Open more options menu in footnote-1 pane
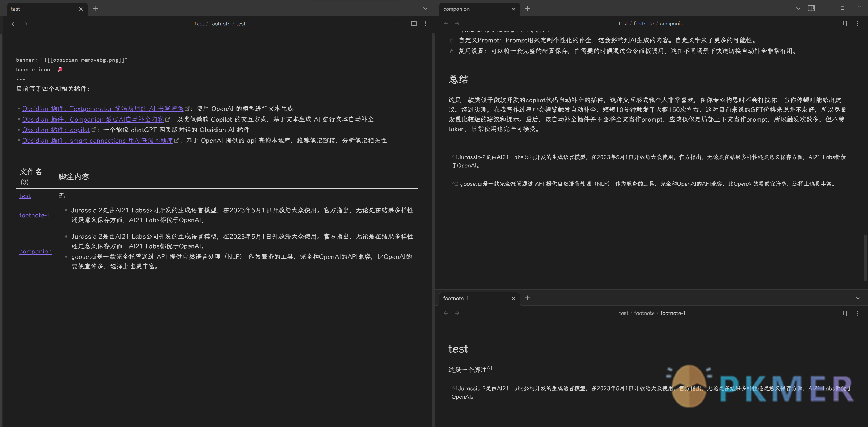 click(858, 313)
